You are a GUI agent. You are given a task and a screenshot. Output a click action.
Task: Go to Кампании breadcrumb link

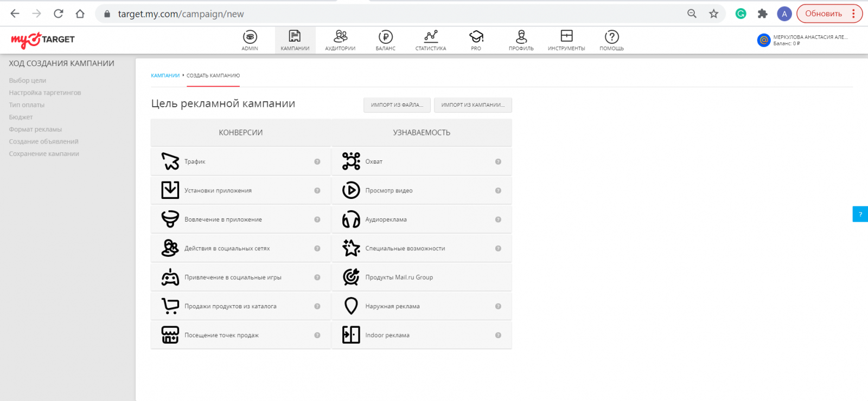pos(165,76)
